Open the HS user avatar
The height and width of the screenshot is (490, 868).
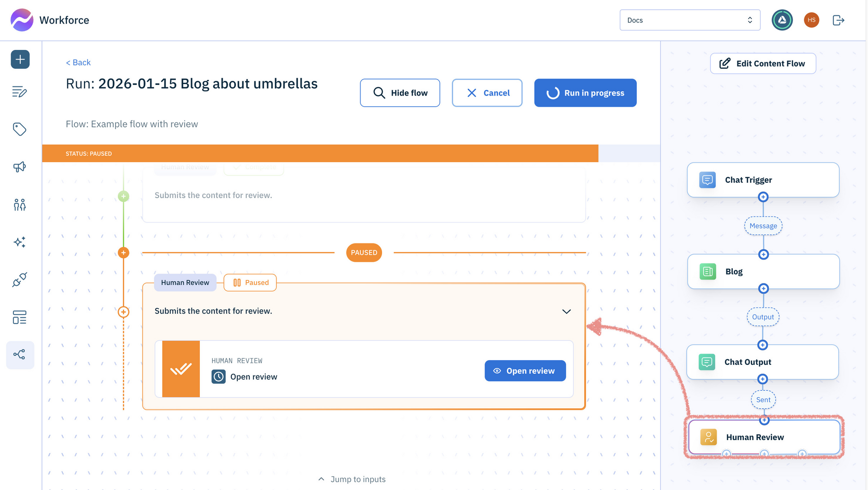[x=811, y=20]
